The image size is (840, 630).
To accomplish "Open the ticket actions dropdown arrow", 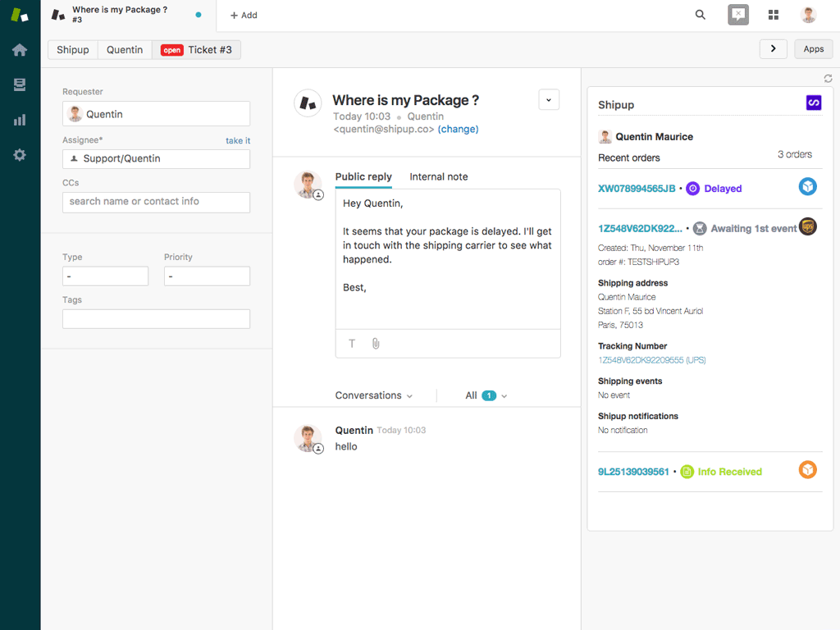I will coord(548,99).
